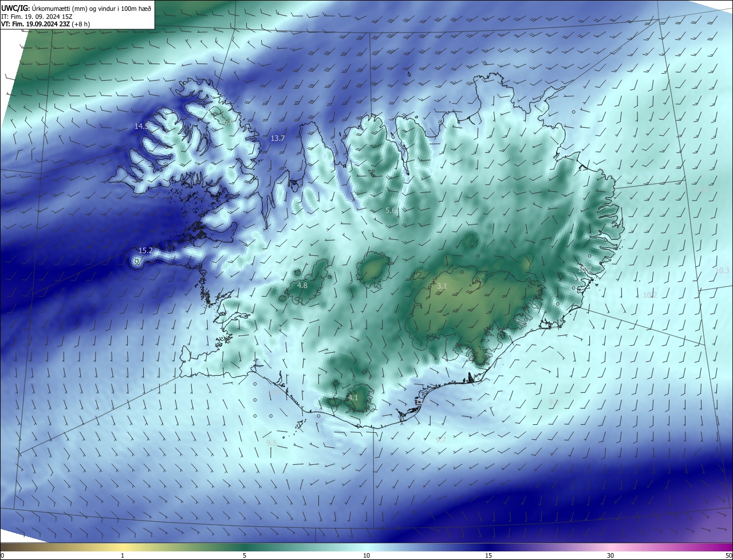Screen dimensions: 733x560
Task: Click the '30' tick on the color scale
Action: (610, 555)
